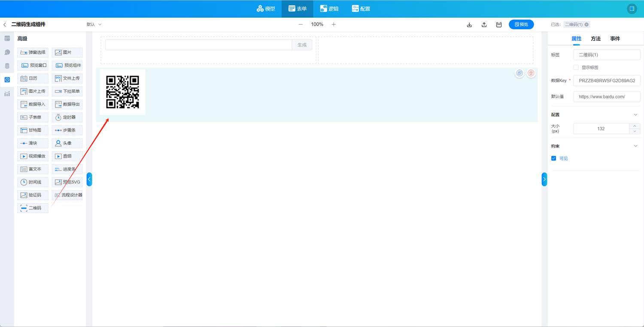Screen dimensions: 644x327
Task: Open the 属性 properties tab
Action: (x=576, y=39)
